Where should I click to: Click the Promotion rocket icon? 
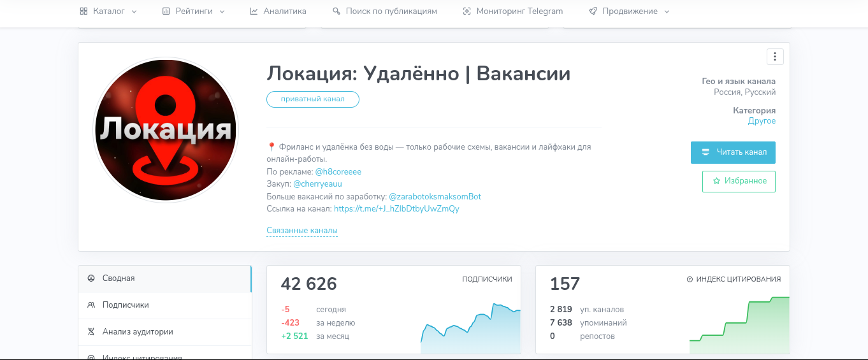click(x=593, y=11)
